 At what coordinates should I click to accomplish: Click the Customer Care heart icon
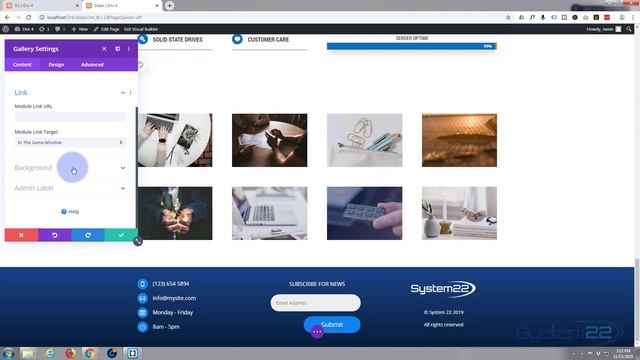(237, 39)
